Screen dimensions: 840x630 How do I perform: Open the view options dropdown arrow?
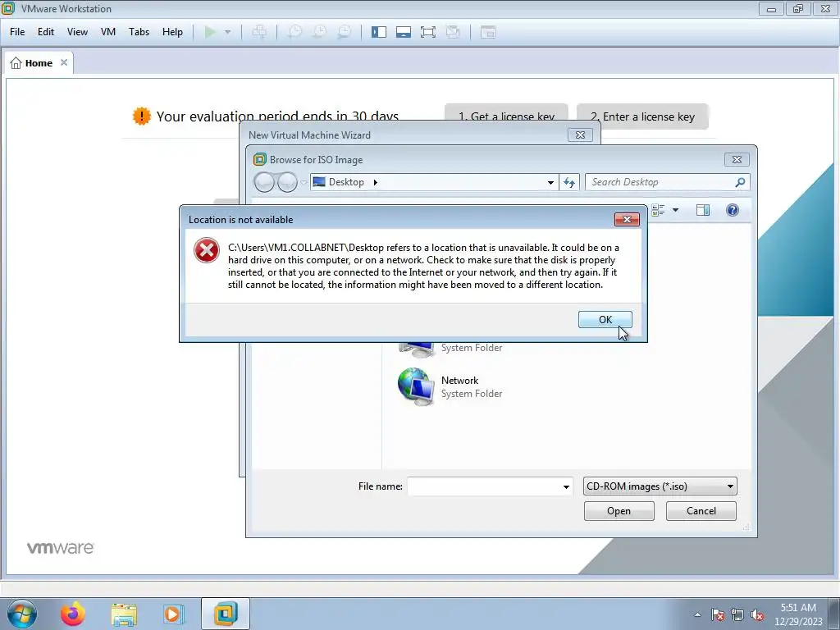click(676, 210)
